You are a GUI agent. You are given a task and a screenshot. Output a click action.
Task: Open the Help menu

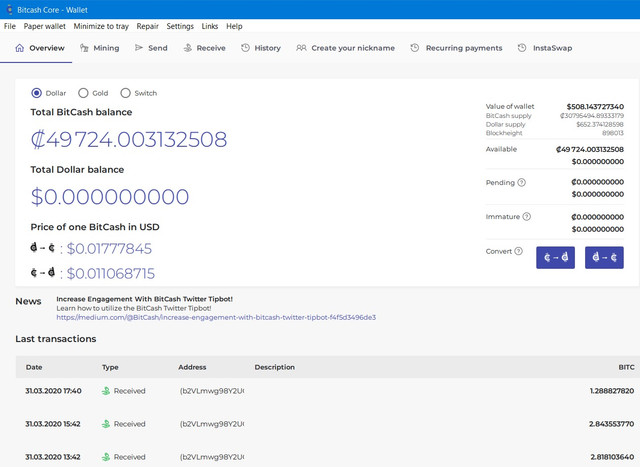(x=234, y=26)
